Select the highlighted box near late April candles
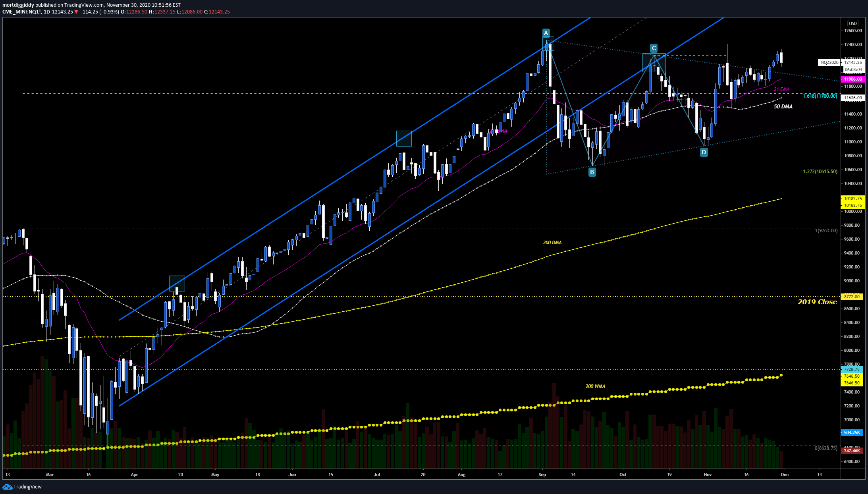The width and height of the screenshot is (868, 494). point(177,284)
